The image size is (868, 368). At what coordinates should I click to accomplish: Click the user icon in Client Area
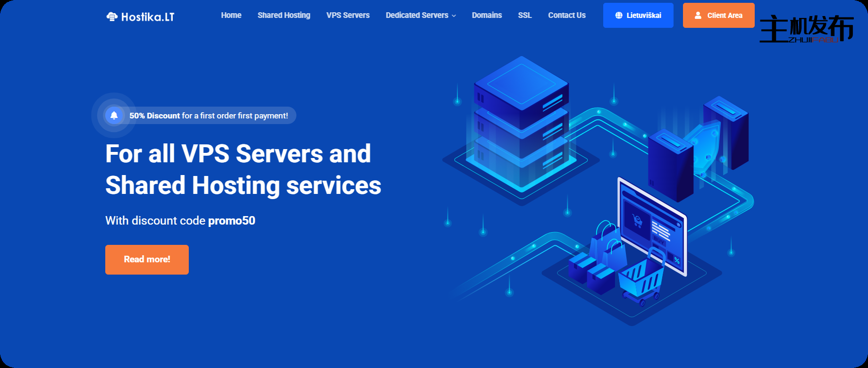click(x=698, y=16)
